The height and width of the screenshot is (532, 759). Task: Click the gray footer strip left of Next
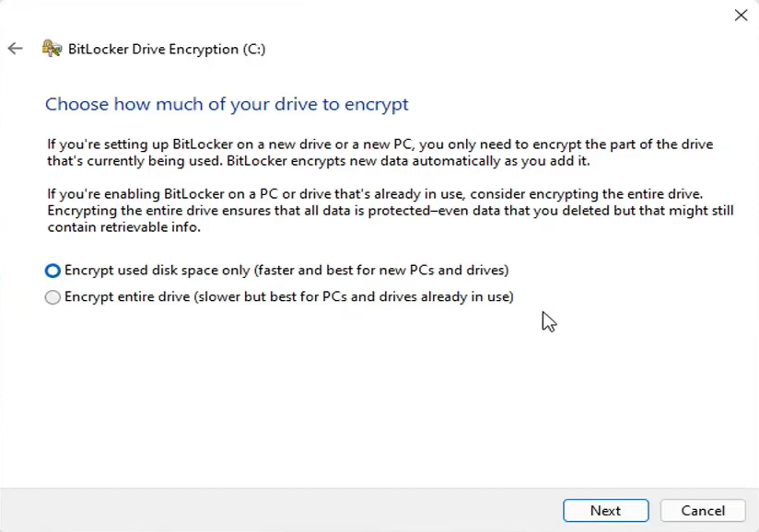(276, 511)
